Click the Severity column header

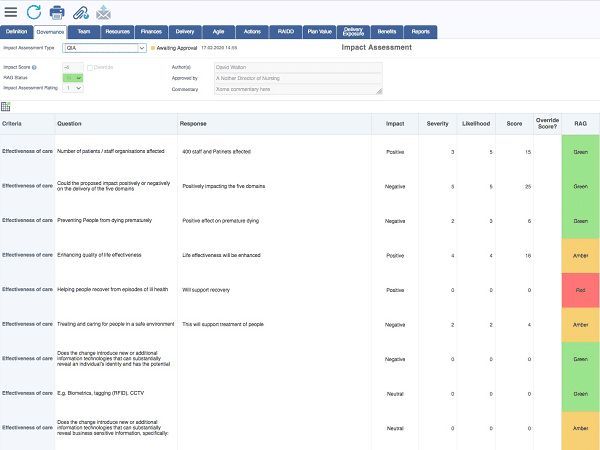(437, 124)
